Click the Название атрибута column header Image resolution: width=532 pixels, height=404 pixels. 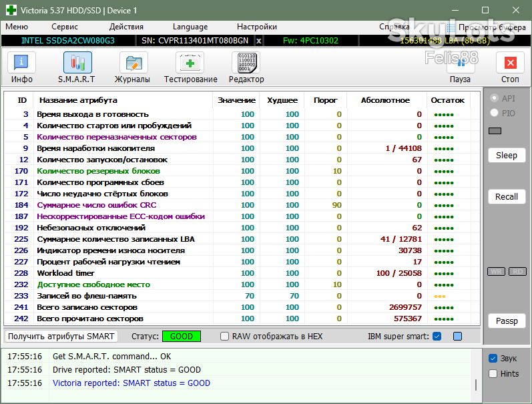(x=78, y=100)
